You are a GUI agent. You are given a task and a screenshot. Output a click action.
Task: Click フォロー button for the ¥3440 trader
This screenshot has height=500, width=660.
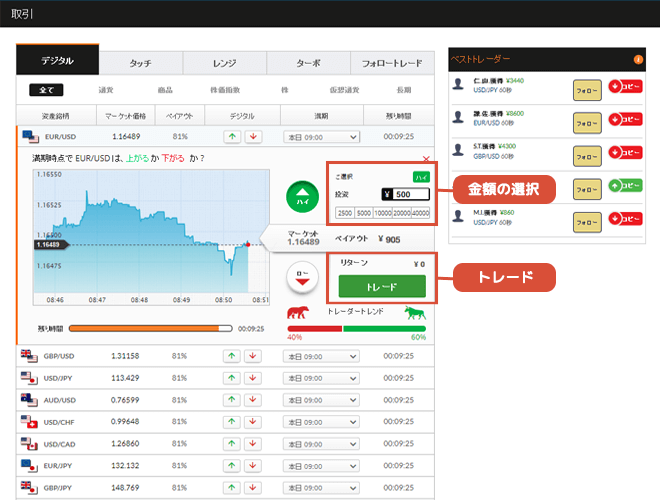click(x=587, y=90)
